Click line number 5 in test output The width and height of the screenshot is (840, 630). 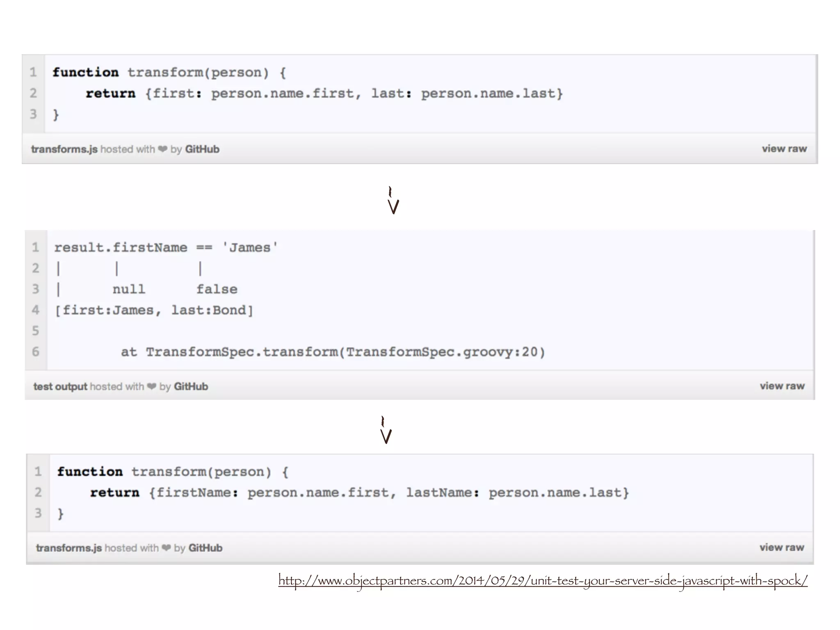coord(36,331)
